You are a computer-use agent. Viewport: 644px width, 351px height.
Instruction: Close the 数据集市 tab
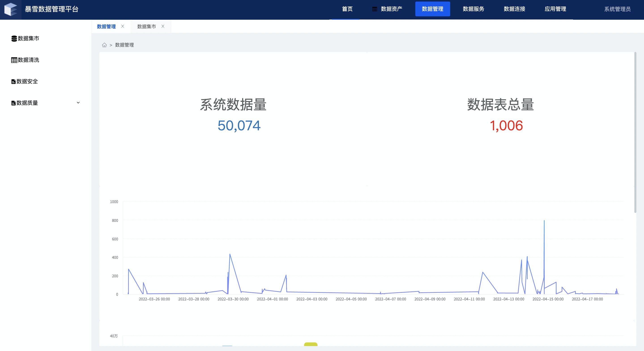coord(163,26)
